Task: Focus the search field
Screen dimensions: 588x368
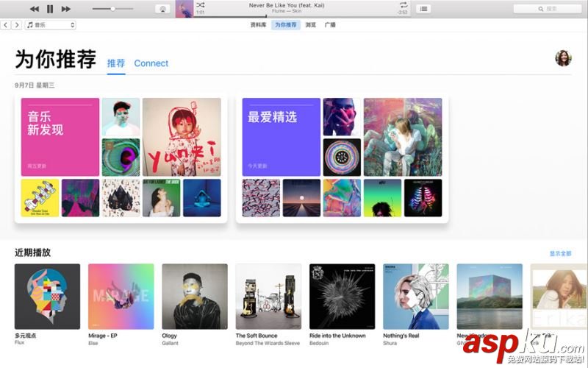Action: [x=547, y=9]
